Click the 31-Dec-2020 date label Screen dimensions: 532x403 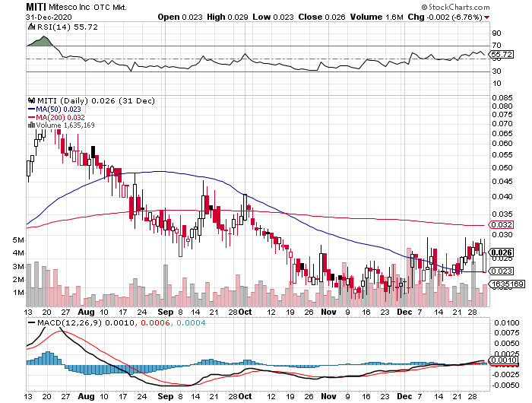(x=49, y=17)
